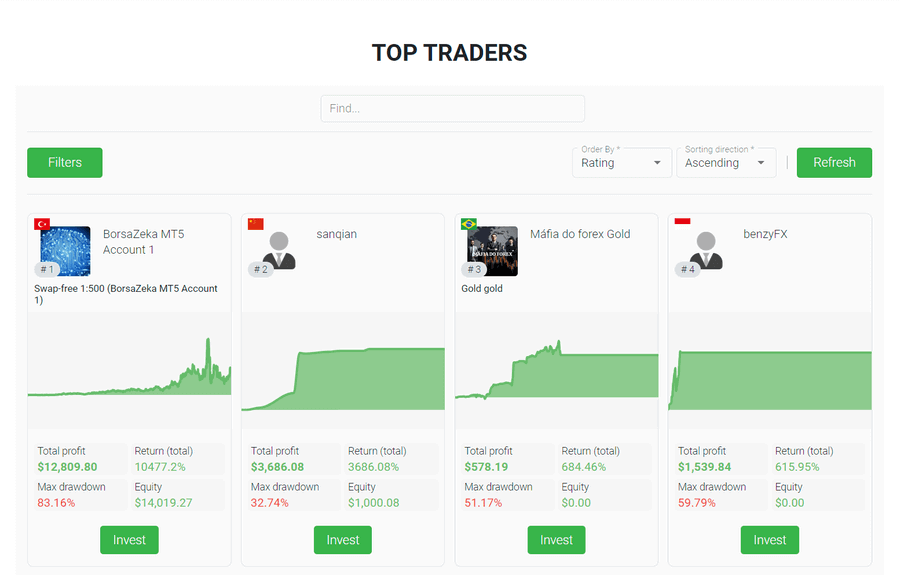View benzyFX profit chart
The height and width of the screenshot is (575, 900).
[770, 370]
